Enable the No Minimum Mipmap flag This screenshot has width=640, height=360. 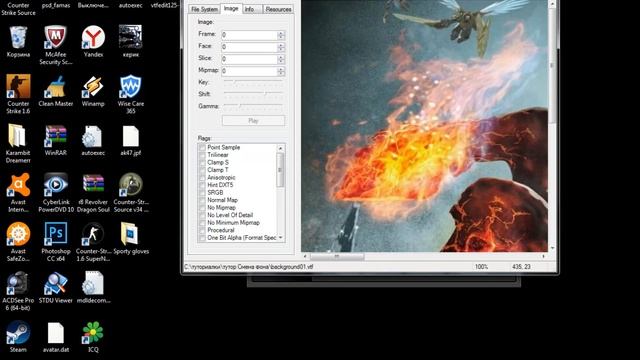pos(202,223)
